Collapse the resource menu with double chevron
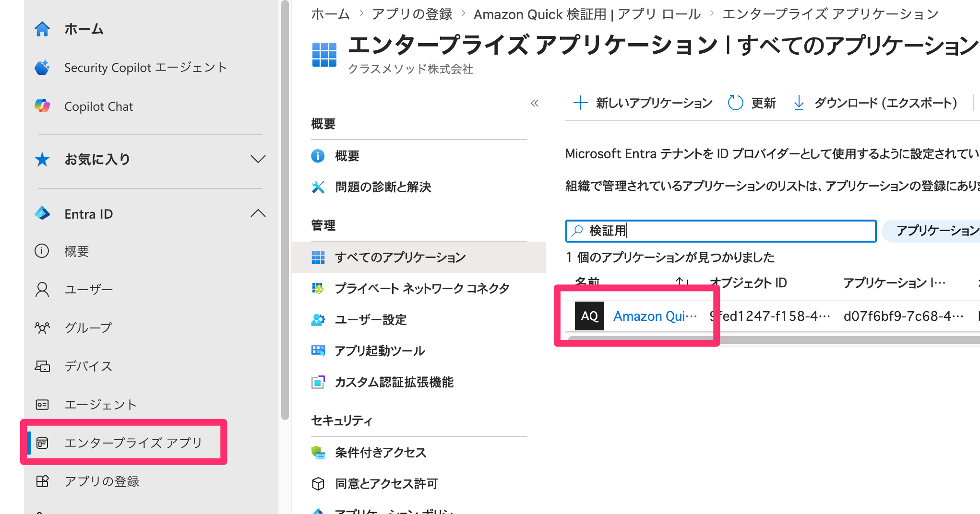980x514 pixels. coord(535,103)
